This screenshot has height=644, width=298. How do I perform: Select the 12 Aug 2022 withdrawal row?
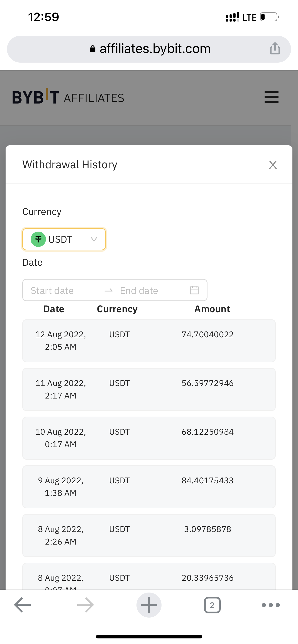pos(149,341)
